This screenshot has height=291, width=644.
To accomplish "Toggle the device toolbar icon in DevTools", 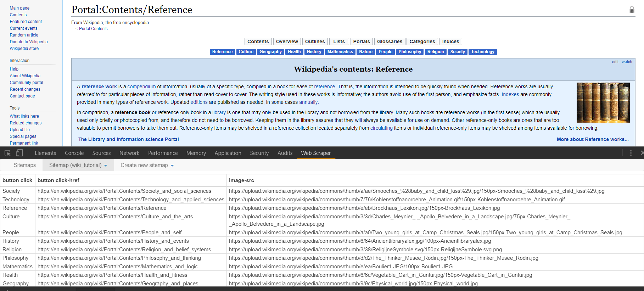I will [x=19, y=153].
